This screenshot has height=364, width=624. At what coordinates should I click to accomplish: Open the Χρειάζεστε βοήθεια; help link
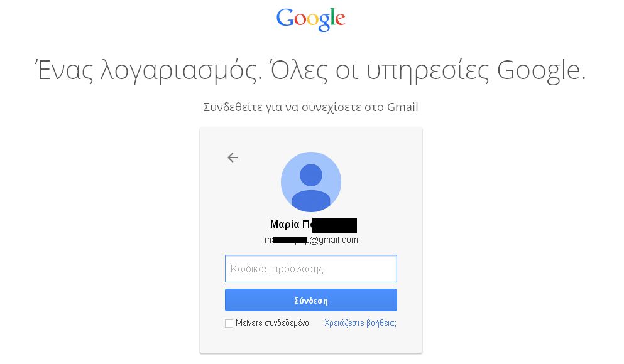(x=360, y=323)
